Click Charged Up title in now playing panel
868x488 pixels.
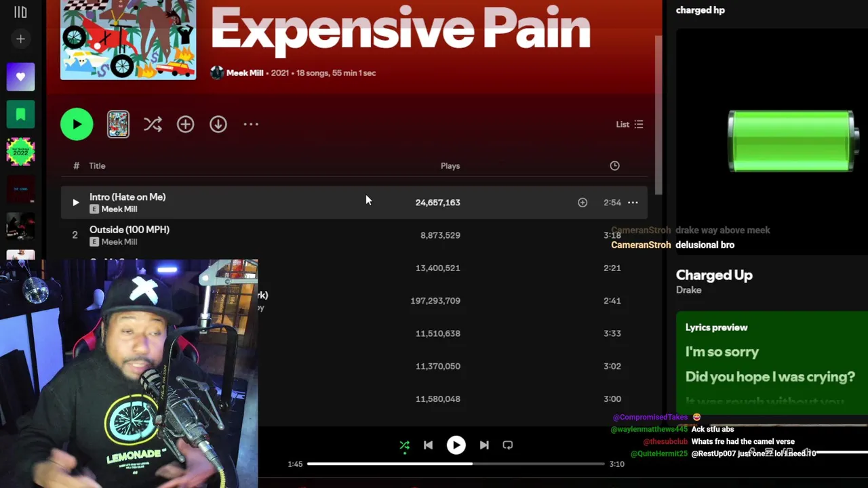pos(714,274)
